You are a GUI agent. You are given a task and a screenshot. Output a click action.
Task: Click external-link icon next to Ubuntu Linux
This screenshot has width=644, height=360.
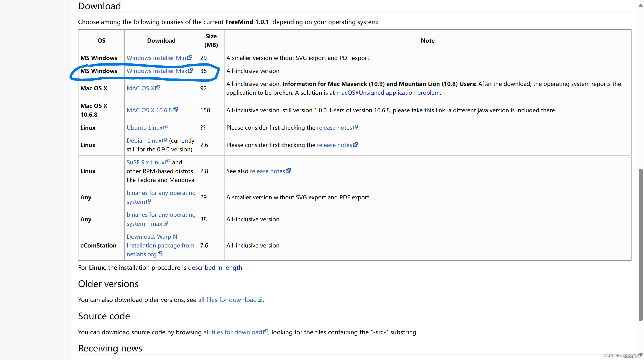pos(166,127)
